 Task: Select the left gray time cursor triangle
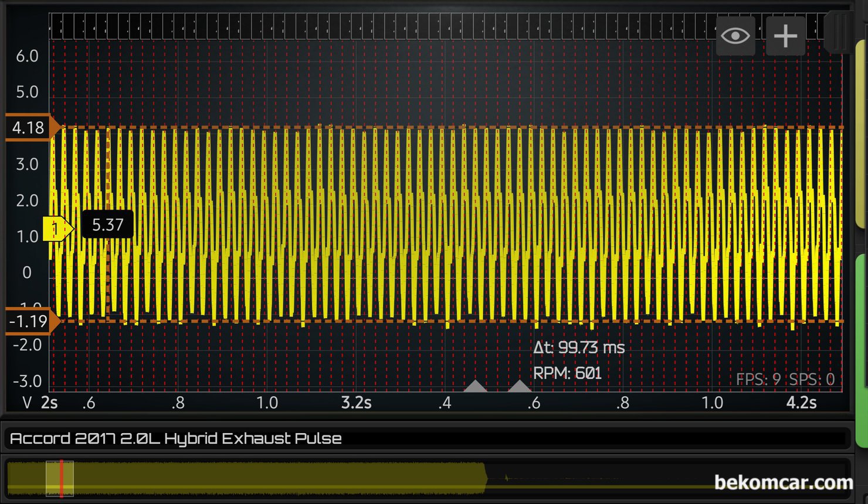click(x=476, y=386)
